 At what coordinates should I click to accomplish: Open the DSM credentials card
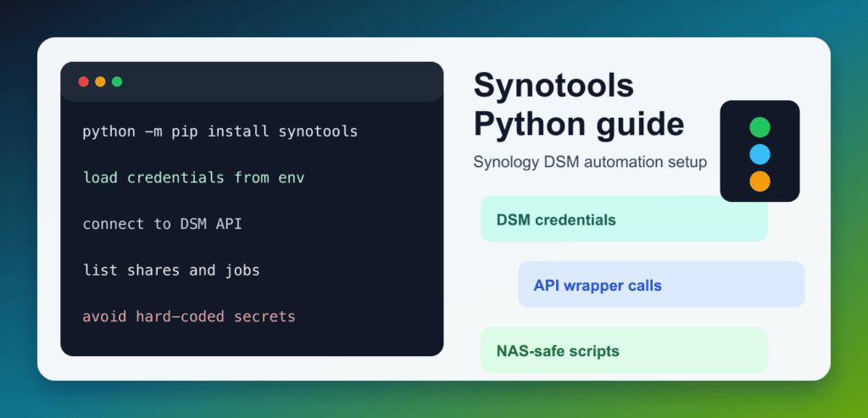[624, 219]
